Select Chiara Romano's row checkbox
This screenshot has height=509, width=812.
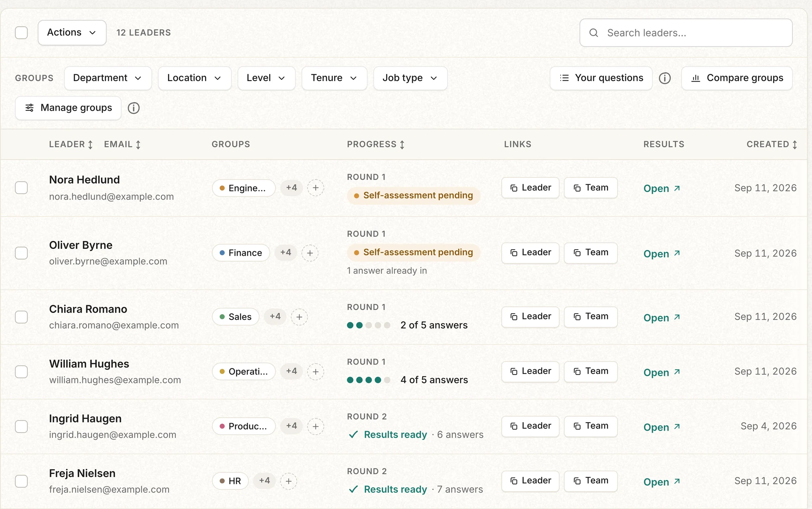click(21, 317)
